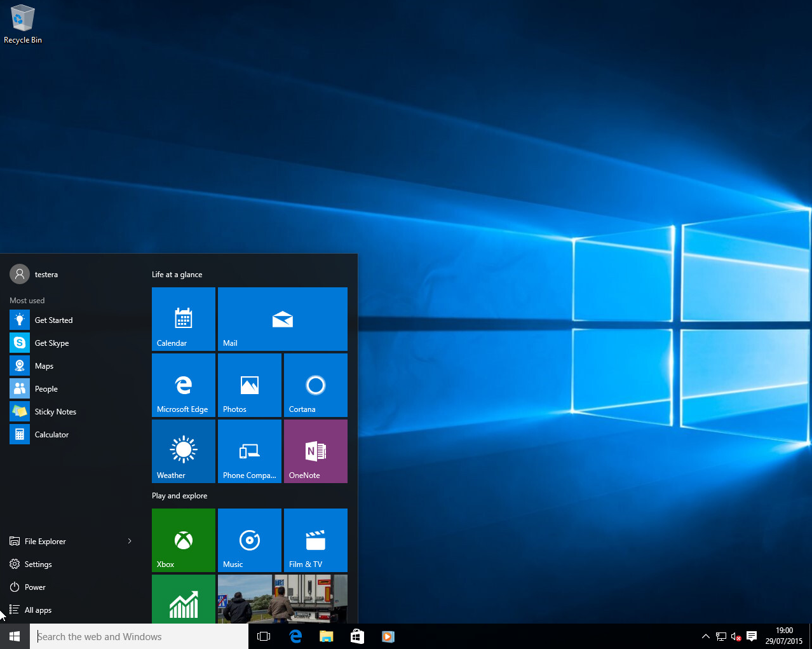Open the Weather tile
This screenshot has height=649, width=812.
(184, 451)
